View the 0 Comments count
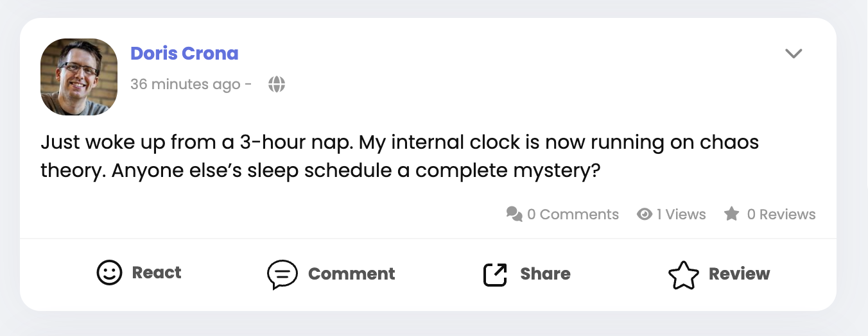The height and width of the screenshot is (336, 868). click(573, 214)
